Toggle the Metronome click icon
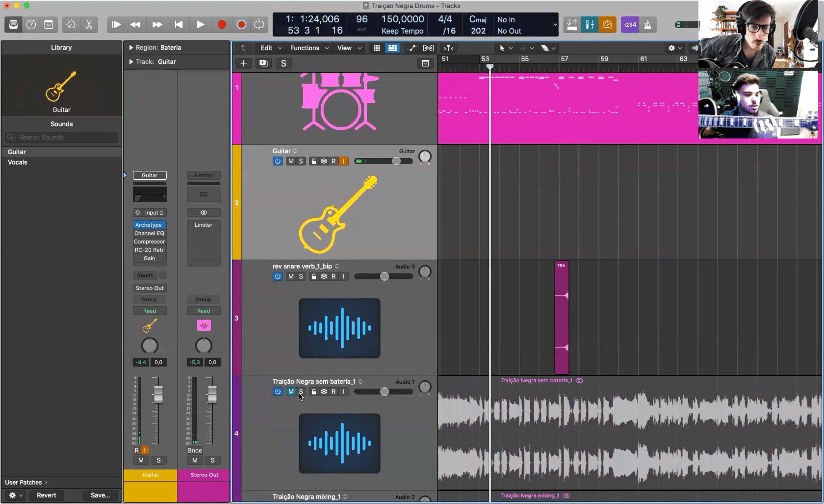This screenshot has width=824, height=504. (x=648, y=25)
